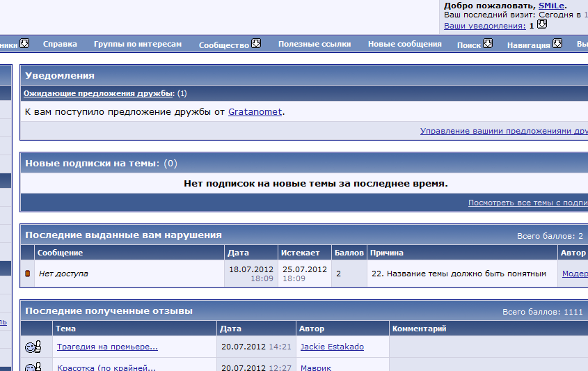Open the Gratanomet user profile link
The image size is (588, 371).
click(x=255, y=112)
